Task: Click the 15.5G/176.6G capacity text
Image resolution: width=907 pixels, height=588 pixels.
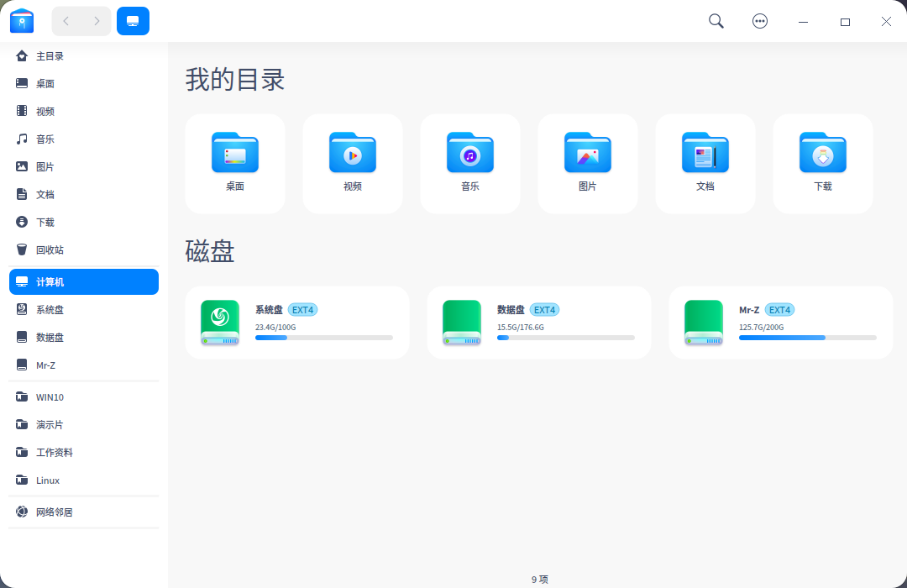Action: [x=521, y=327]
